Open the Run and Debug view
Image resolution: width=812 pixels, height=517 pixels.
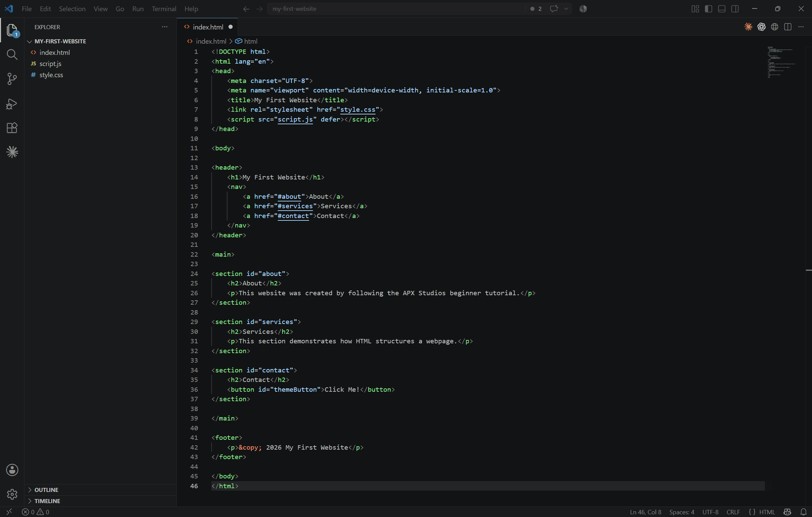(x=12, y=104)
